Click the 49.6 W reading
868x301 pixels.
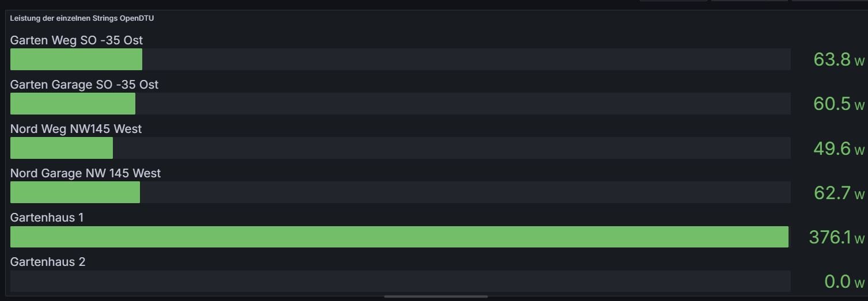tap(838, 148)
